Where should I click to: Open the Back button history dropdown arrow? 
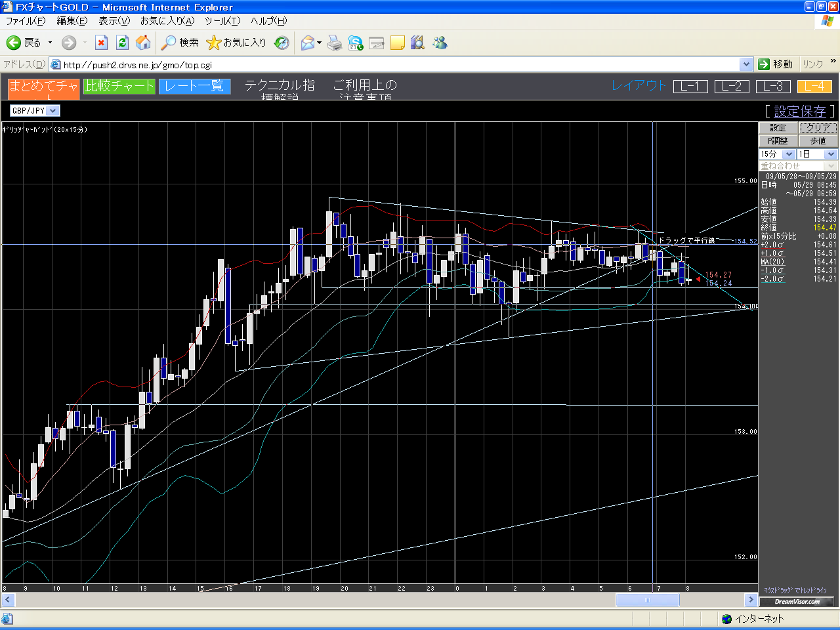(x=50, y=43)
